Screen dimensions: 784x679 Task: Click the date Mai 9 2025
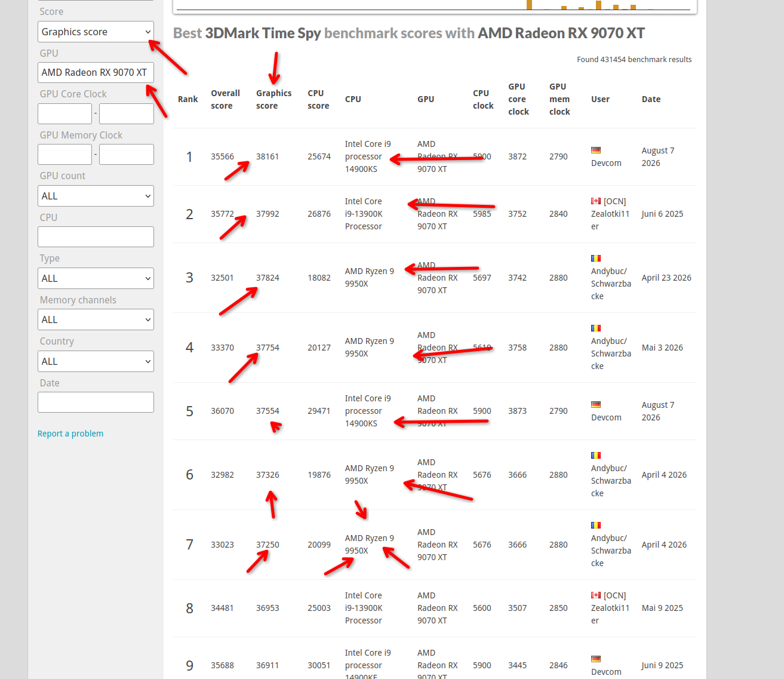(x=662, y=608)
